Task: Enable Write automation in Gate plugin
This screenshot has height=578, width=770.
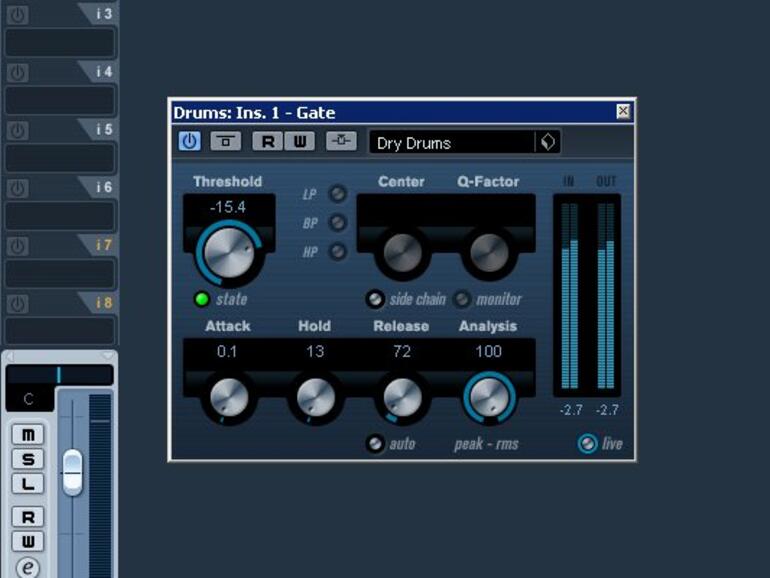Action: pyautogui.click(x=299, y=142)
